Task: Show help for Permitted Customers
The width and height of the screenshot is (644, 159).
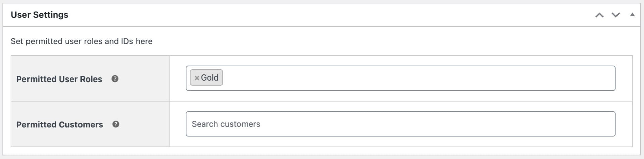Action: coord(116,124)
